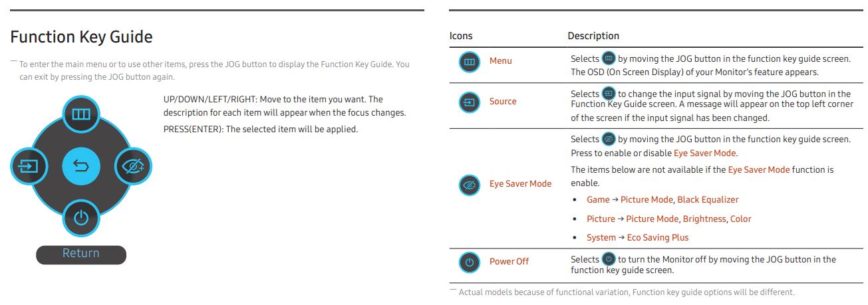
Task: Click the Return label below the diagram
Action: pos(81,253)
